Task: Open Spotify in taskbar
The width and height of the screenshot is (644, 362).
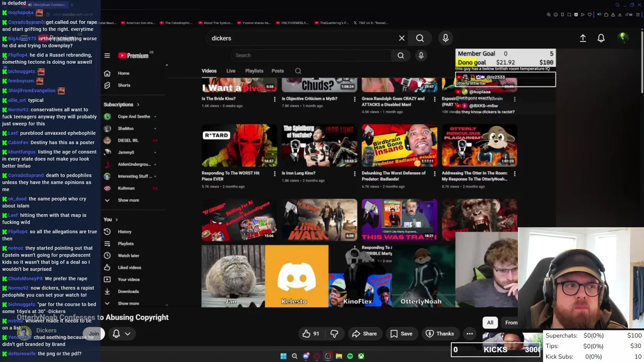Action: (350, 356)
